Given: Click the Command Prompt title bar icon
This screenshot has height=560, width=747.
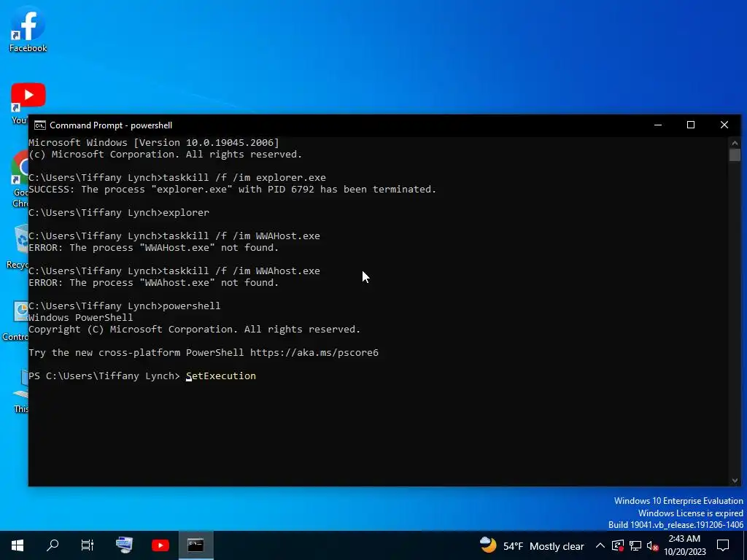Looking at the screenshot, I should coord(40,125).
